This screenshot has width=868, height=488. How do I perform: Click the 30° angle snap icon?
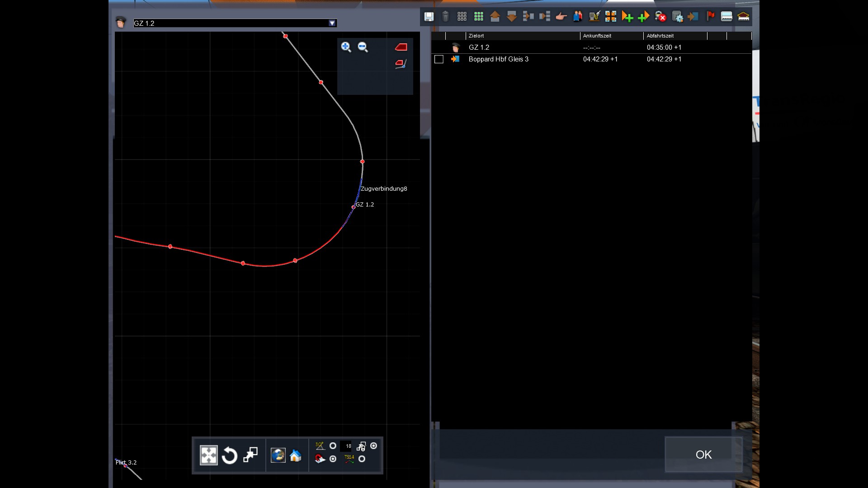pyautogui.click(x=320, y=446)
